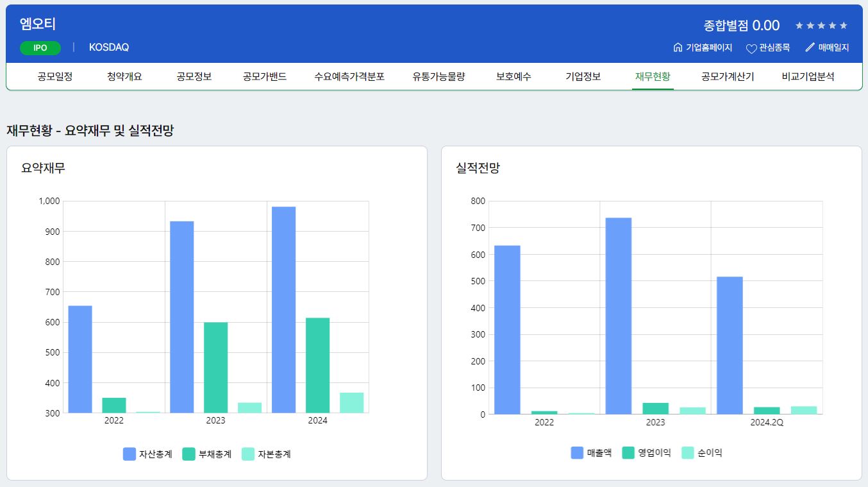Open the 비교기업분석 tab
Viewport: 868px width, 487px height.
pyautogui.click(x=808, y=77)
